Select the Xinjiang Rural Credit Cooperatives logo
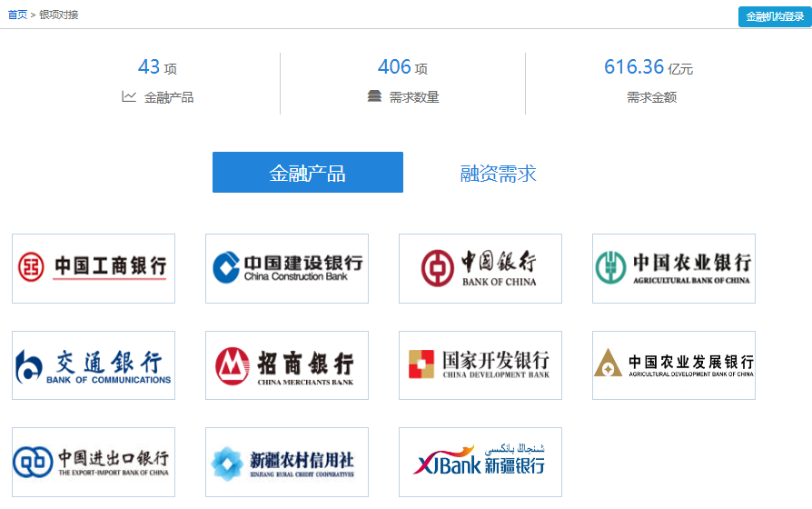This screenshot has height=509, width=812. coord(287,462)
